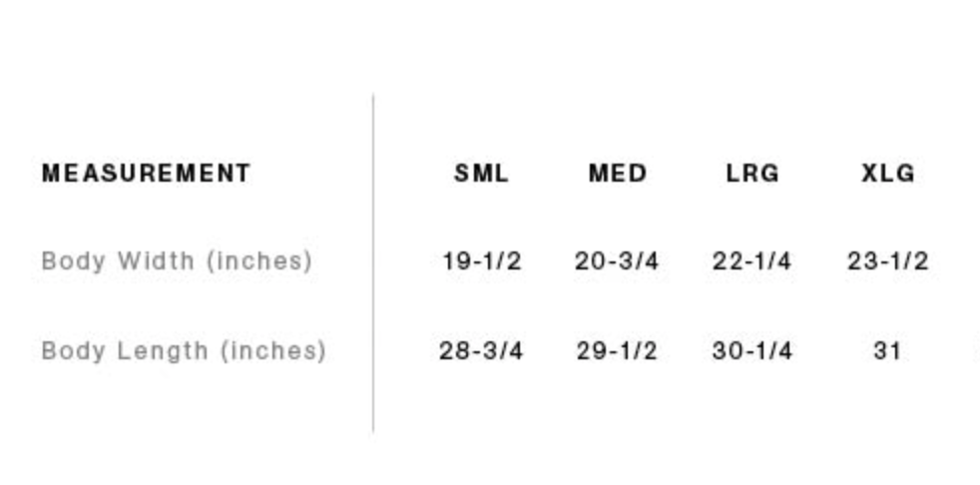980x485 pixels.
Task: Click the word Length in row label
Action: coord(164,351)
